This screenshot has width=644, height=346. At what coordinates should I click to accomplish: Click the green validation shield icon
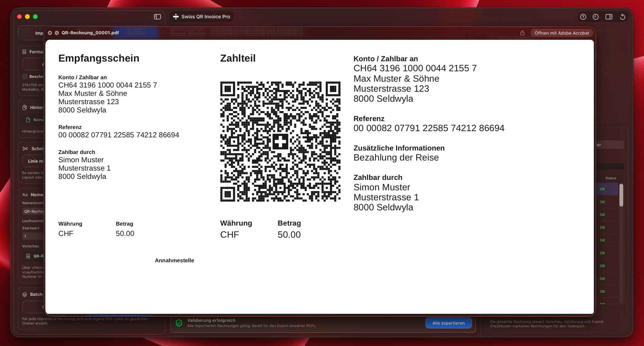[179, 323]
